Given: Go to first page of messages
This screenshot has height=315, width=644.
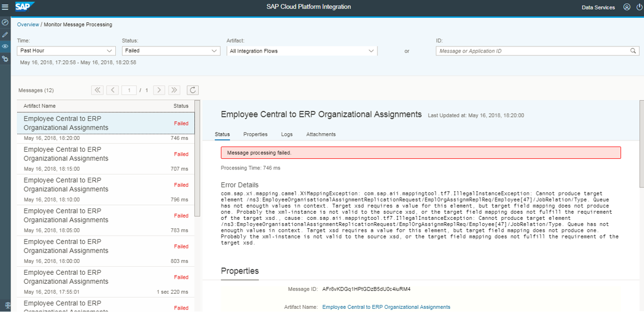Looking at the screenshot, I should 97,90.
